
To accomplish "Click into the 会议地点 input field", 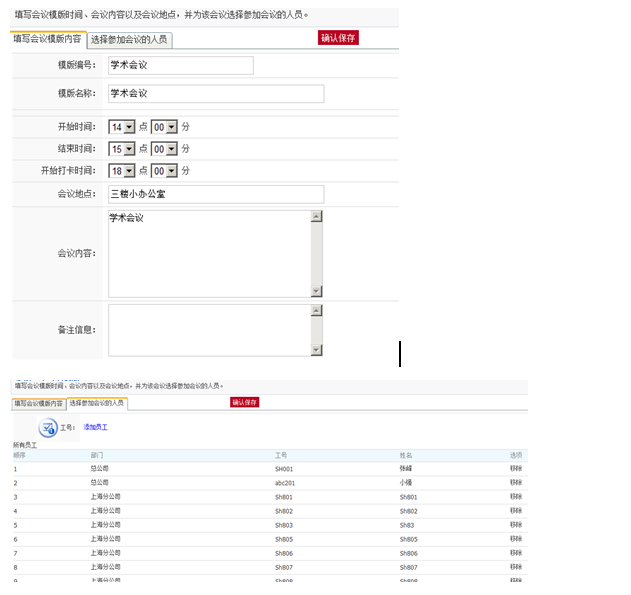I will (216, 194).
